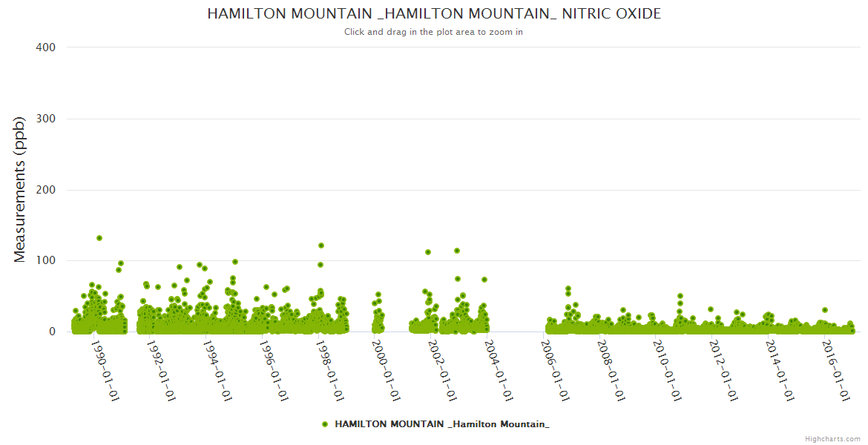Click the 'Click and drag' subtitle text

(x=433, y=32)
